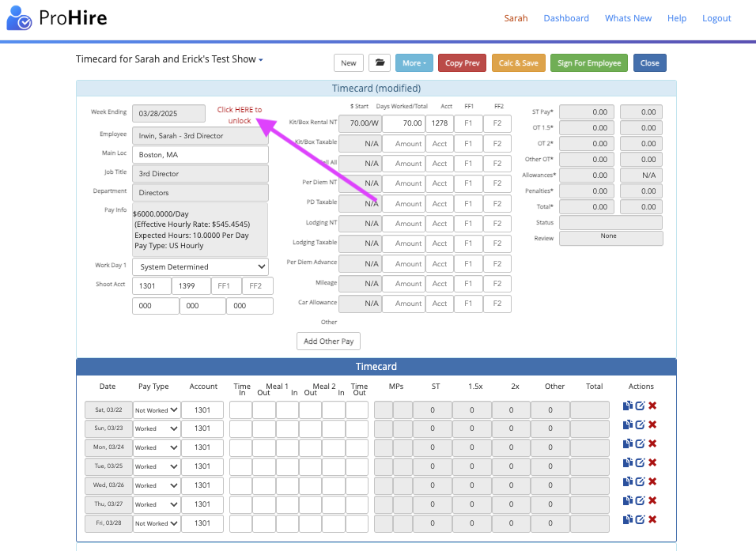Delete the Wed, 03/26 row
The height and width of the screenshot is (551, 756).
tap(652, 481)
